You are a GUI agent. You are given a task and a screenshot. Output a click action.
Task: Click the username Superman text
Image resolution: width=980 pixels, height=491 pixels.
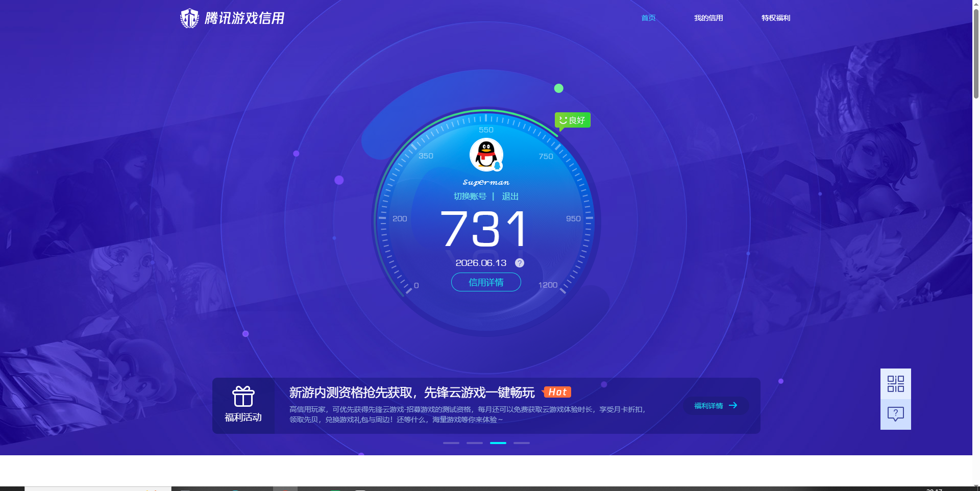[x=486, y=182]
